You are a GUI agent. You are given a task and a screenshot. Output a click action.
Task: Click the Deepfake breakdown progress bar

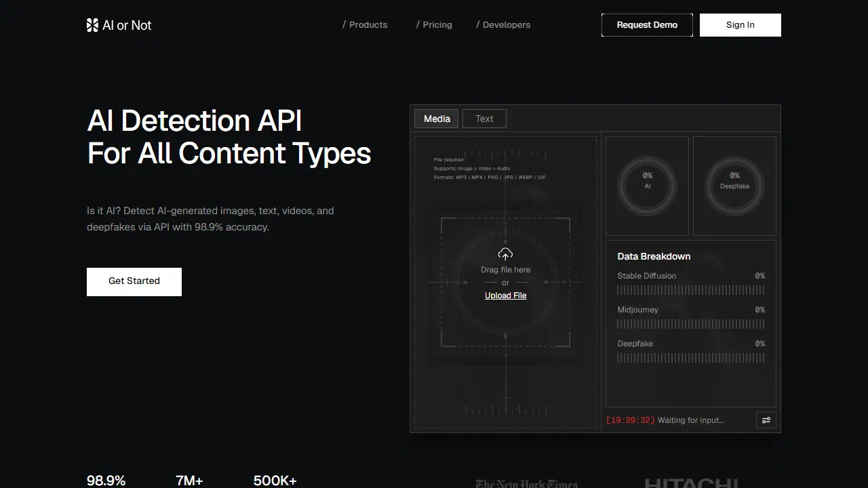691,358
